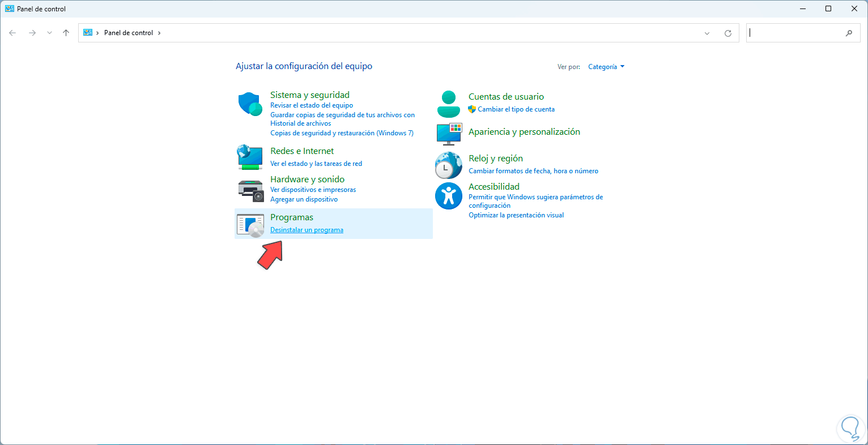Minimize the Panel de control window
The image size is (868, 445).
point(803,8)
